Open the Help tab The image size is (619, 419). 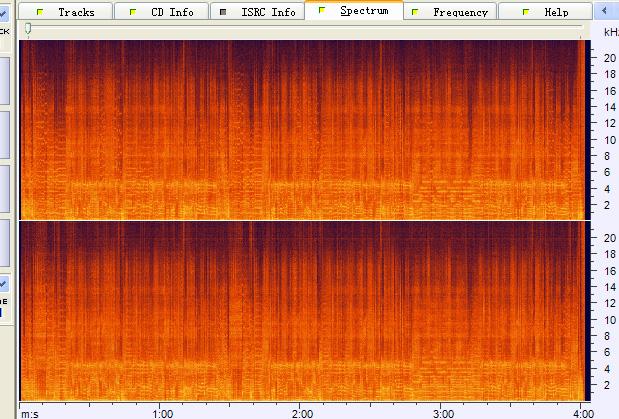click(546, 12)
